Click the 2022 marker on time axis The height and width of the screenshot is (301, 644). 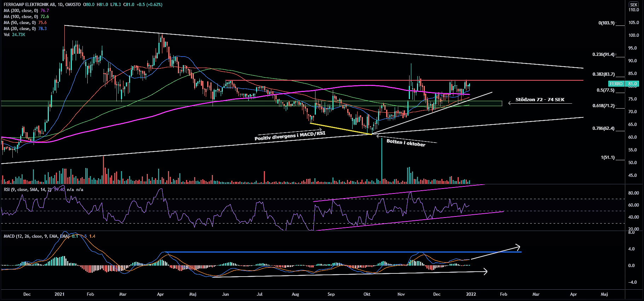tap(471, 294)
